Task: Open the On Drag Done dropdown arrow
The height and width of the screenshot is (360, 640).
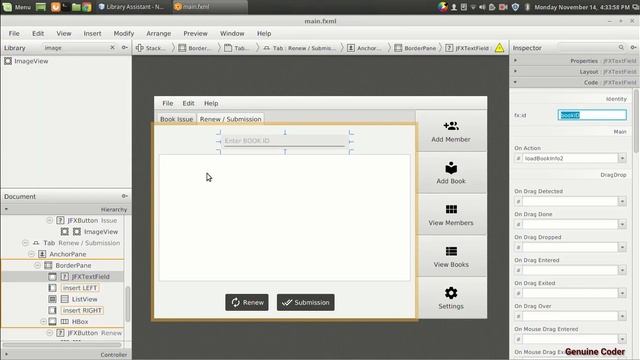Action: pyautogui.click(x=622, y=224)
